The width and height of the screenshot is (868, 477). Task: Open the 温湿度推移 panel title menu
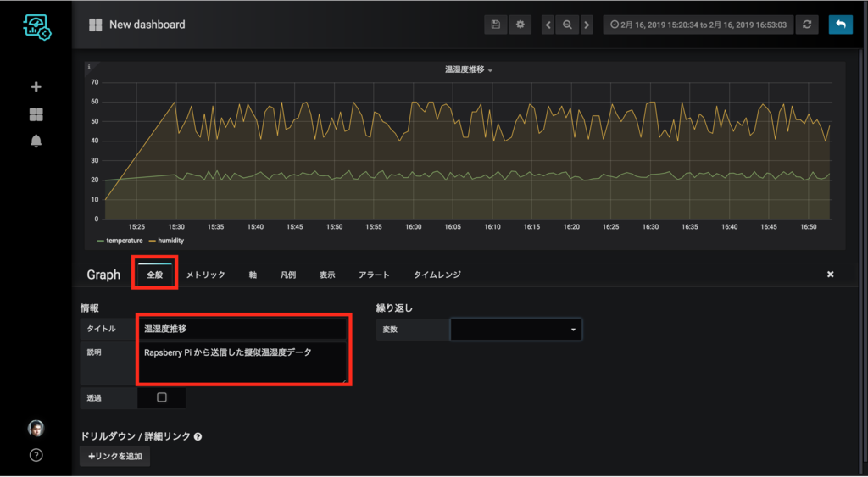tap(468, 69)
